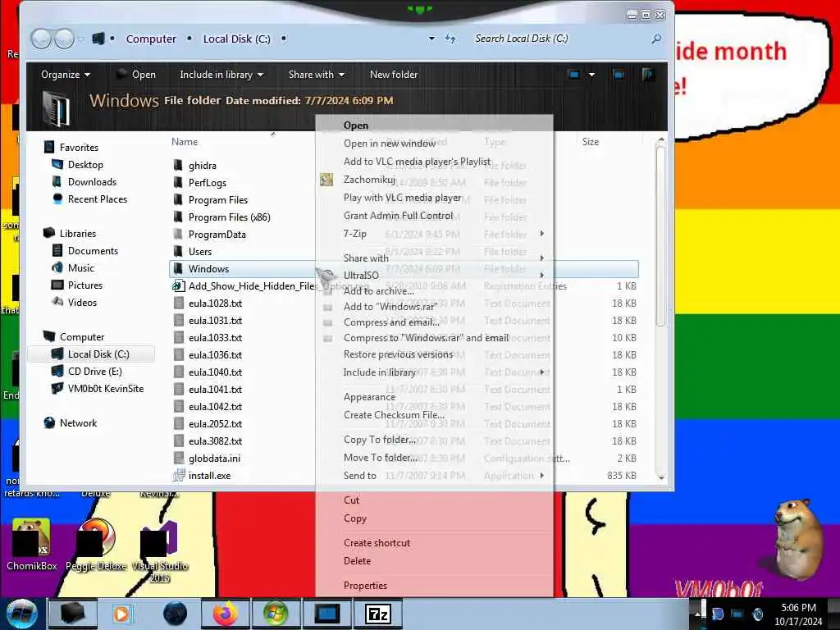Click the New folder button
This screenshot has height=630, width=840.
[394, 75]
